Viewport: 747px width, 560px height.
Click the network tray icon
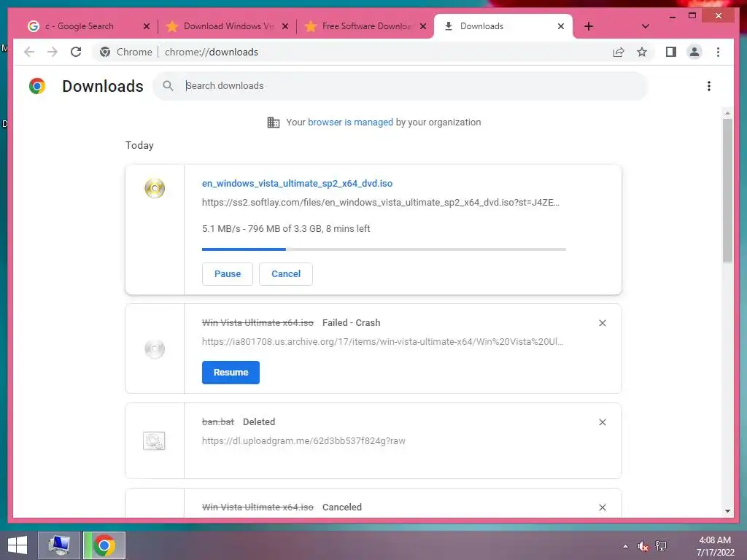pyautogui.click(x=661, y=546)
